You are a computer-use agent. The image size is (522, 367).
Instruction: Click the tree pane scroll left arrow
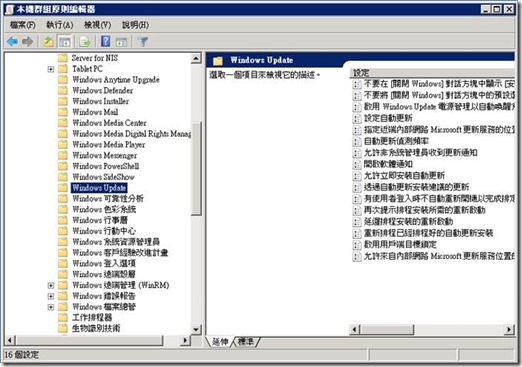point(10,340)
